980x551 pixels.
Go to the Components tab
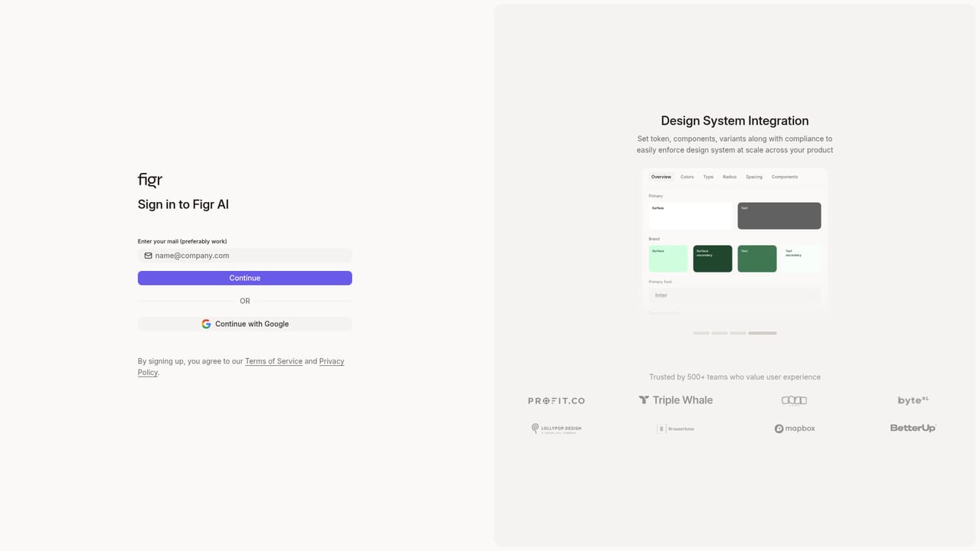pyautogui.click(x=785, y=177)
